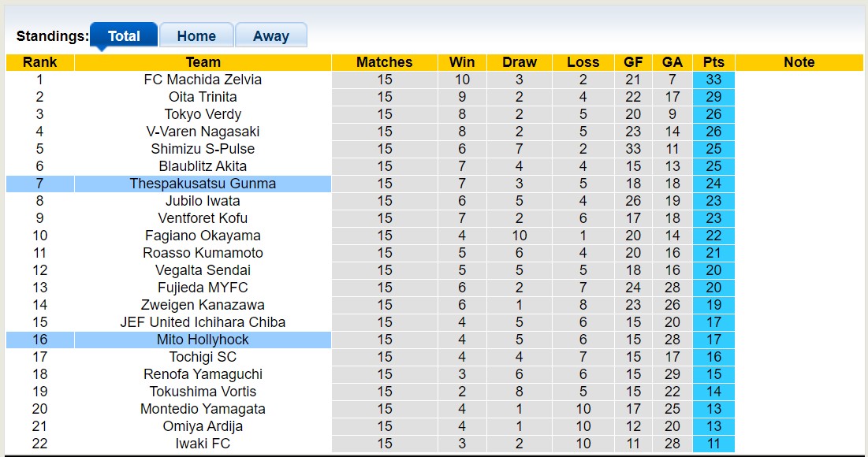Screen dimensions: 868x457
Task: Click highlighted Thespakusatsu Gunma team
Action: [x=203, y=184]
